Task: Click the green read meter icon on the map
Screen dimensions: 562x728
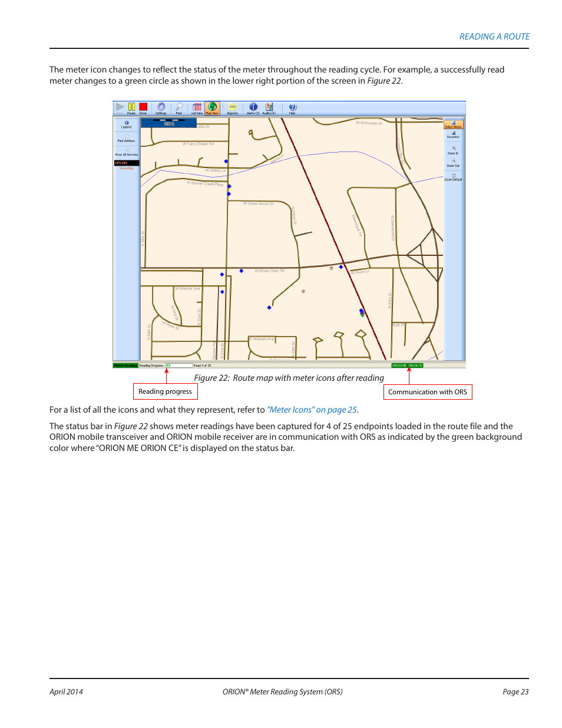Action: tap(362, 315)
